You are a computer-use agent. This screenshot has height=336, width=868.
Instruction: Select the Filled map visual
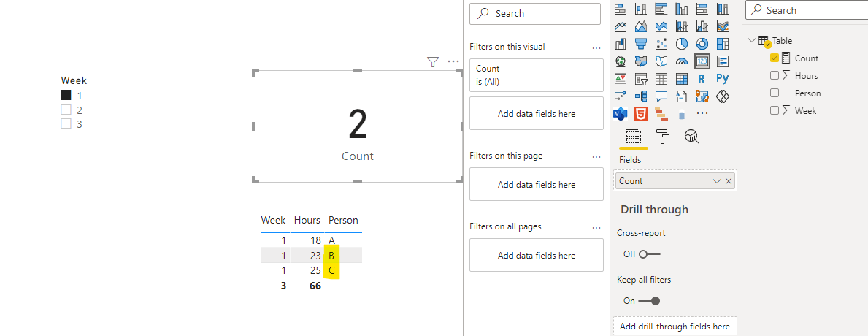pos(640,61)
